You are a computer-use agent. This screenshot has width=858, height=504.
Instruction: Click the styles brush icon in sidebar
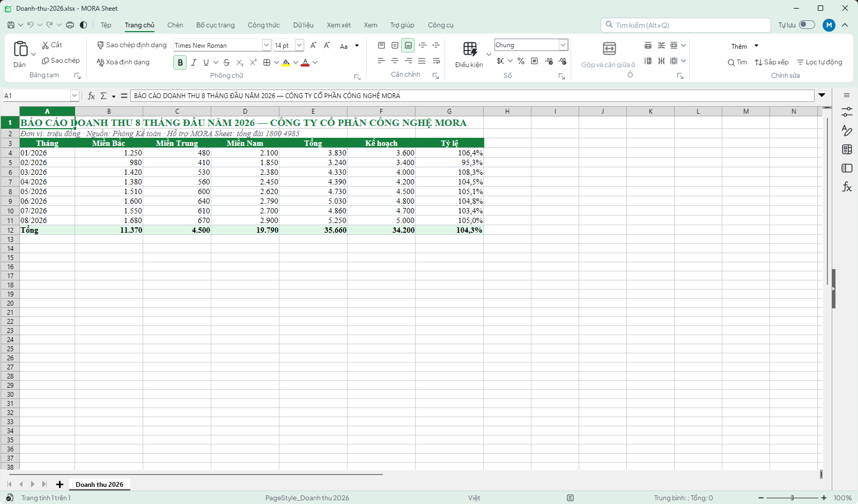[847, 131]
